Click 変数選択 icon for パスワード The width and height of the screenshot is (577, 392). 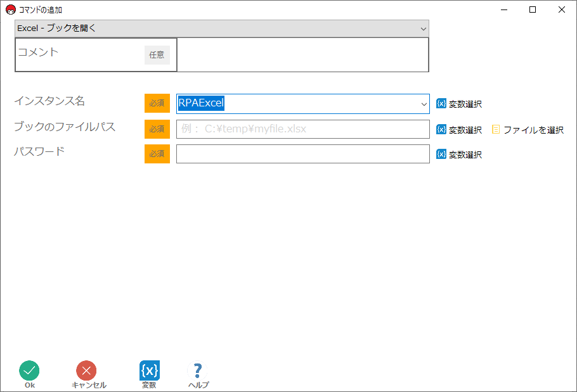coord(441,154)
